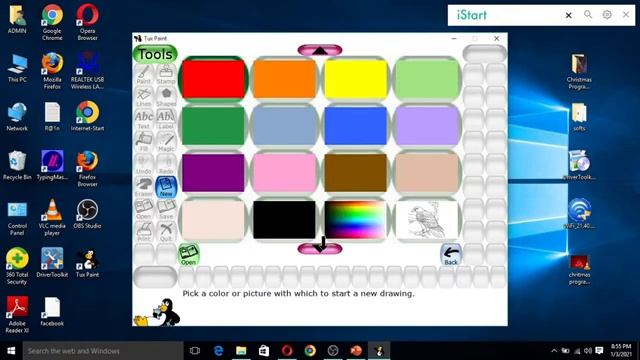Viewport: 640px width, 360px height.
Task: Click the highlighted New tool button
Action: [x=166, y=187]
